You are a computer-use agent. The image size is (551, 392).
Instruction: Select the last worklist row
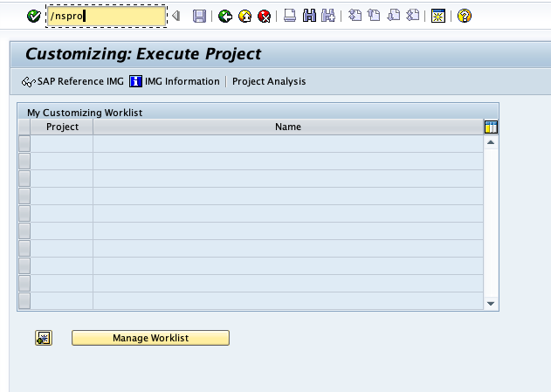(24, 301)
